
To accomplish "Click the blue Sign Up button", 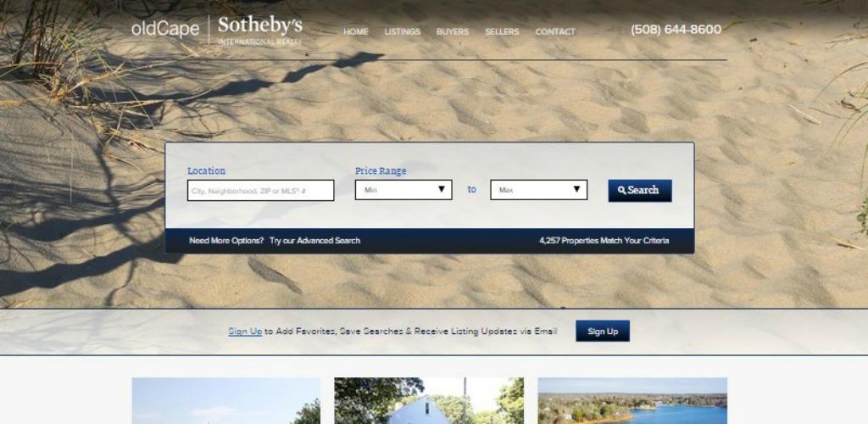I will click(x=603, y=331).
